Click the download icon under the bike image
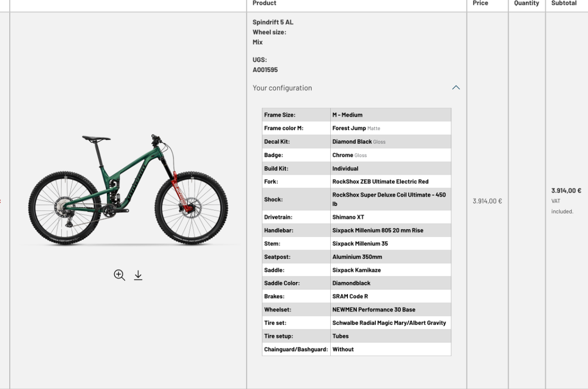The height and width of the screenshot is (389, 588). pos(138,275)
